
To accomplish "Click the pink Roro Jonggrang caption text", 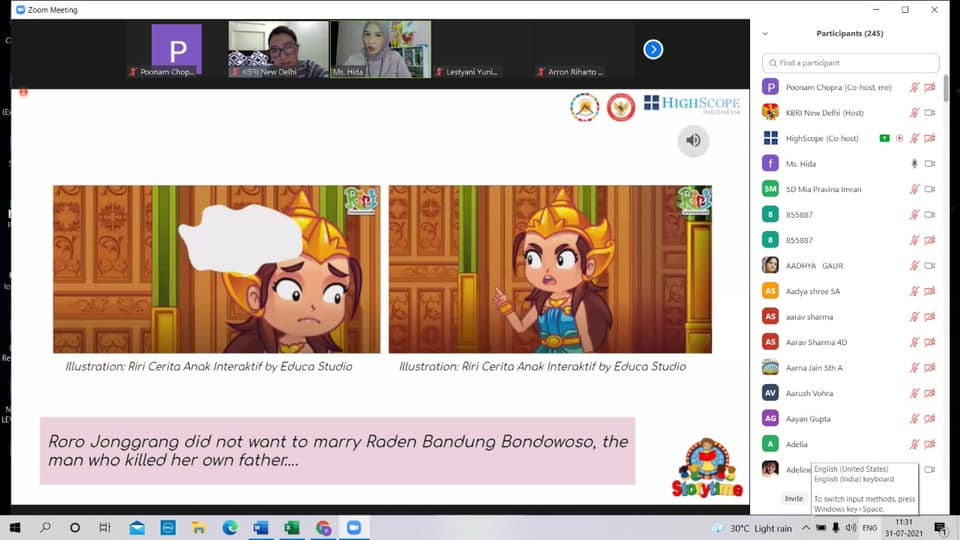I will (x=338, y=451).
